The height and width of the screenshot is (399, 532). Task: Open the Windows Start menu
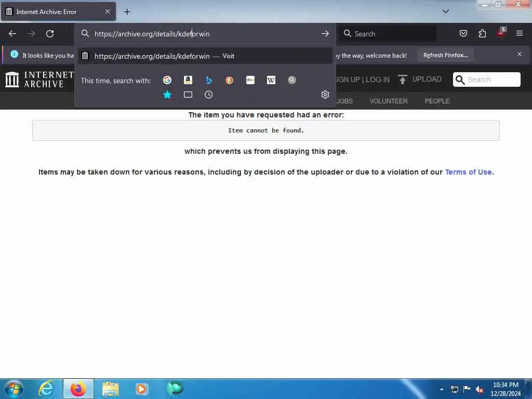coord(14,389)
